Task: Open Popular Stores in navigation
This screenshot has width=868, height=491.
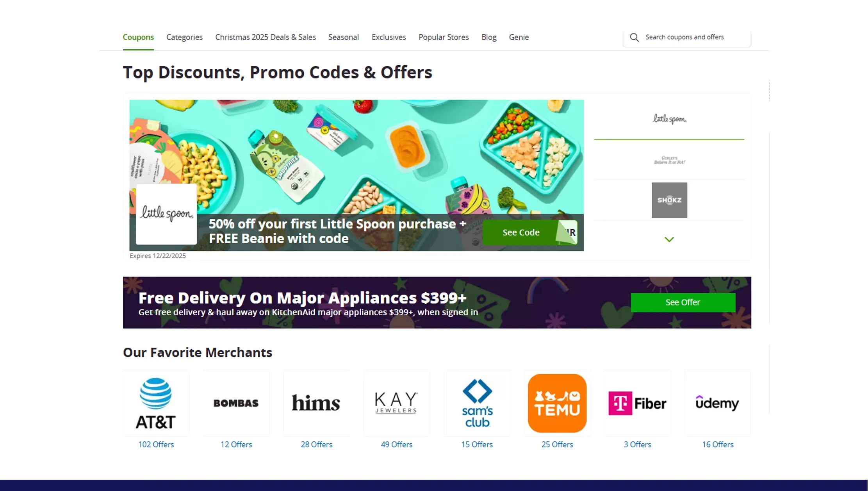Action: (x=444, y=37)
